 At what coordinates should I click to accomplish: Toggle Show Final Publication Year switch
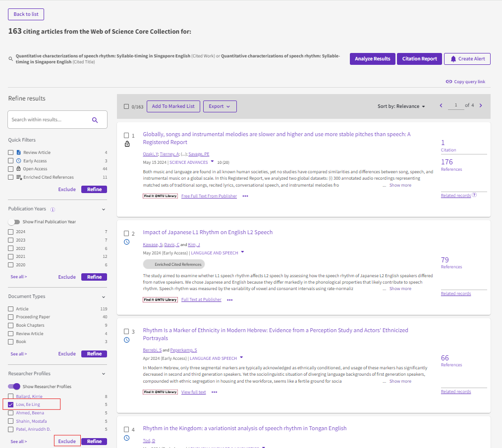(x=14, y=222)
